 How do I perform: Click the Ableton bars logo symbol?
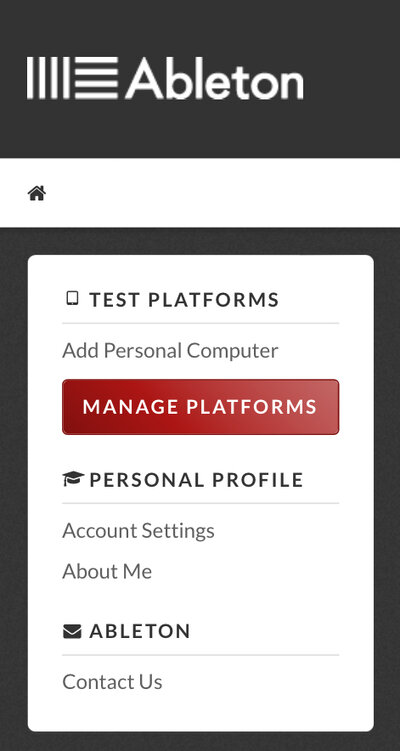[72, 78]
